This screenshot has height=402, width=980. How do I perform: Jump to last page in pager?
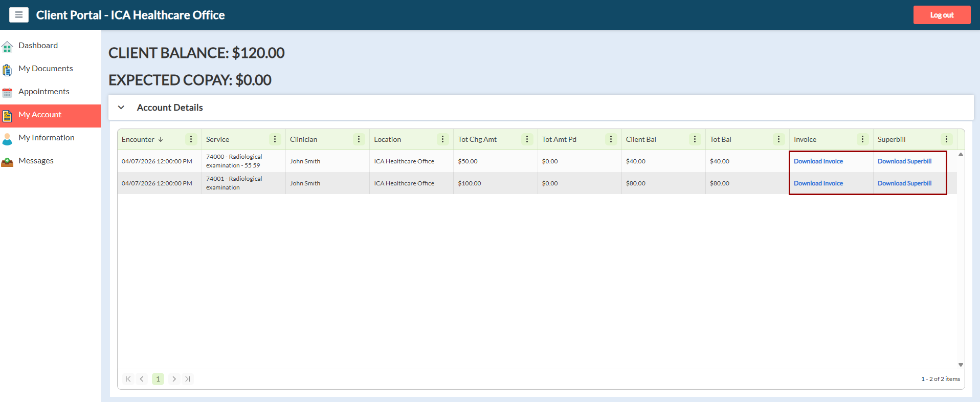click(x=188, y=379)
